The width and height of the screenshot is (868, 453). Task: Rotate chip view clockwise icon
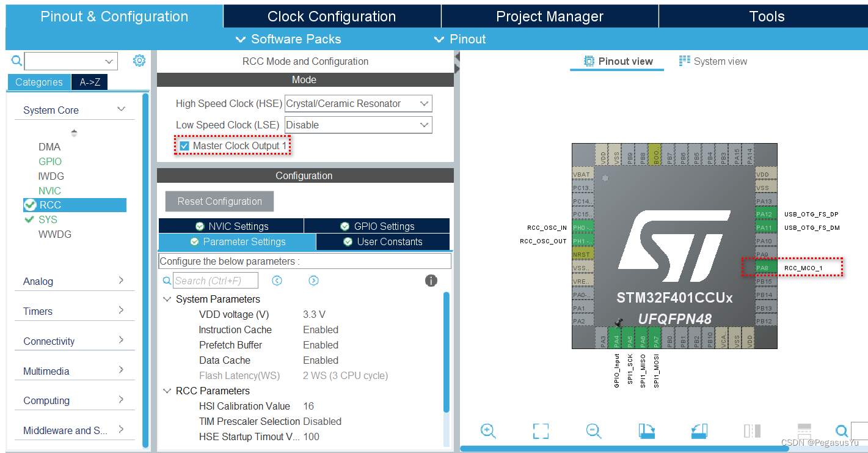pos(647,431)
